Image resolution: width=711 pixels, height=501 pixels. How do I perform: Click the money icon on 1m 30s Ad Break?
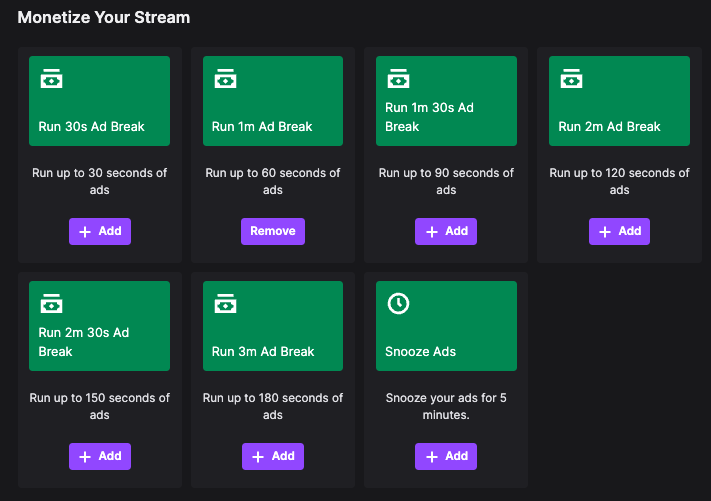coord(398,79)
